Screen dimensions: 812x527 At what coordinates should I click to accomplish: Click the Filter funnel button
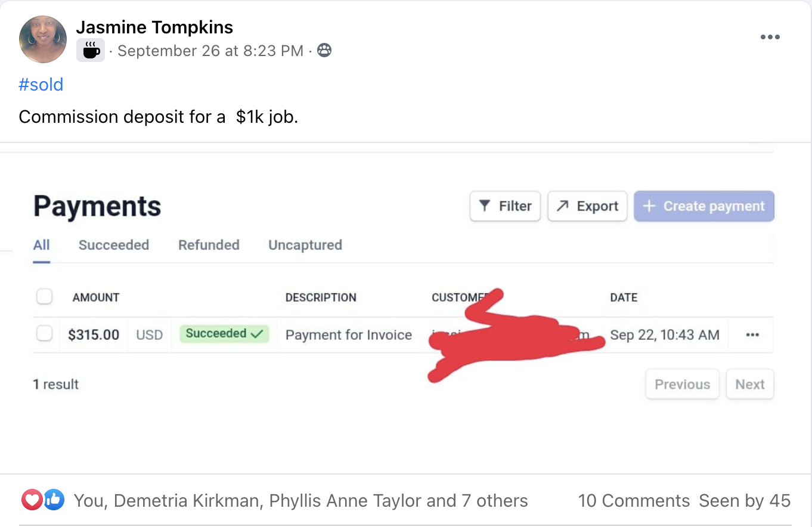[505, 206]
